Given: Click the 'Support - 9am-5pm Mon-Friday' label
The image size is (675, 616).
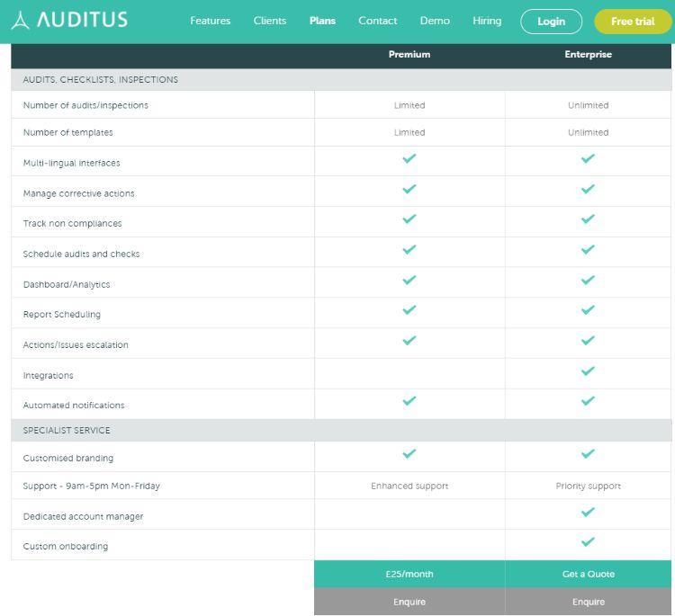Looking at the screenshot, I should (91, 487).
